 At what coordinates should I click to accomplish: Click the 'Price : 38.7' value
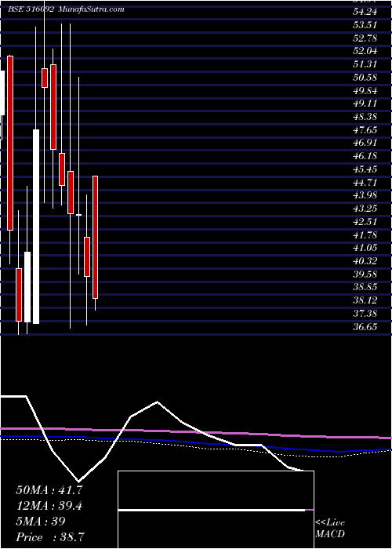[50, 537]
